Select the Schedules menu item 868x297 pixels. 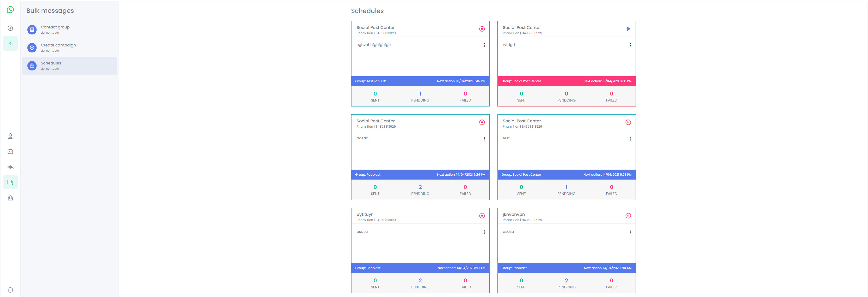click(x=51, y=65)
